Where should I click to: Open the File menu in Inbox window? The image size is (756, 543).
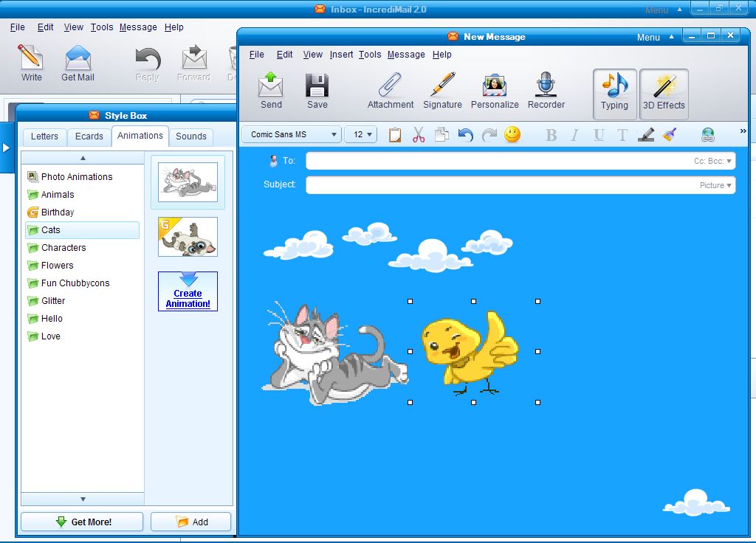tap(18, 27)
